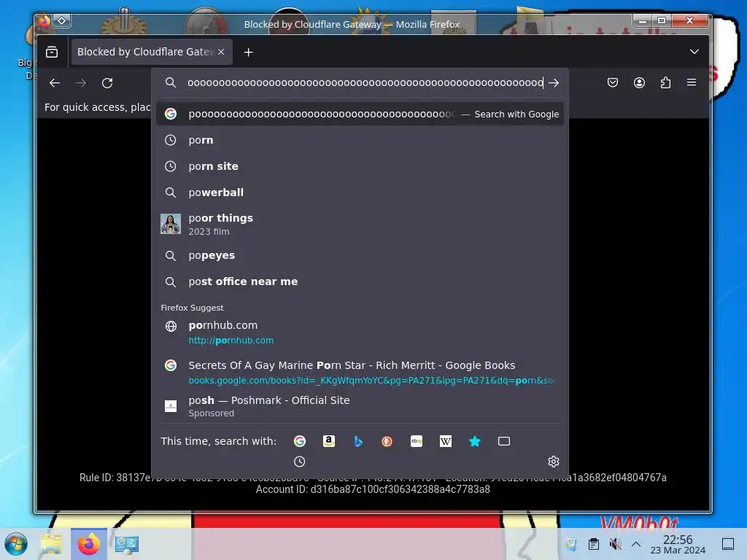Screen dimensions: 747x560
Task: Open the Windows Start menu
Action: (16, 544)
